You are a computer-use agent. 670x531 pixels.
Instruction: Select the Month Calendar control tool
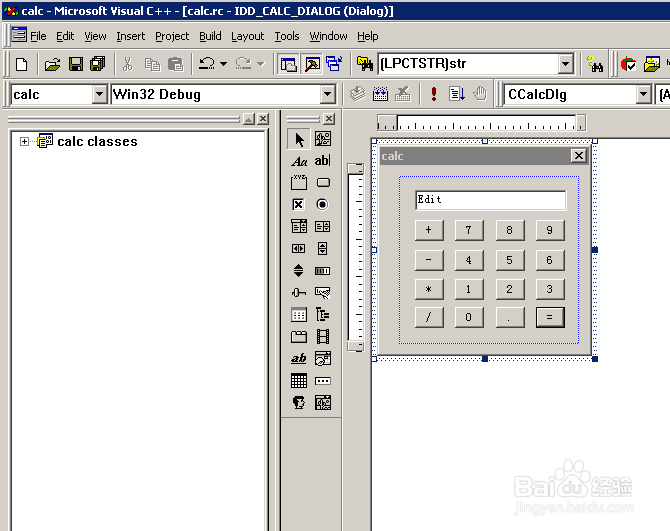pos(299,381)
